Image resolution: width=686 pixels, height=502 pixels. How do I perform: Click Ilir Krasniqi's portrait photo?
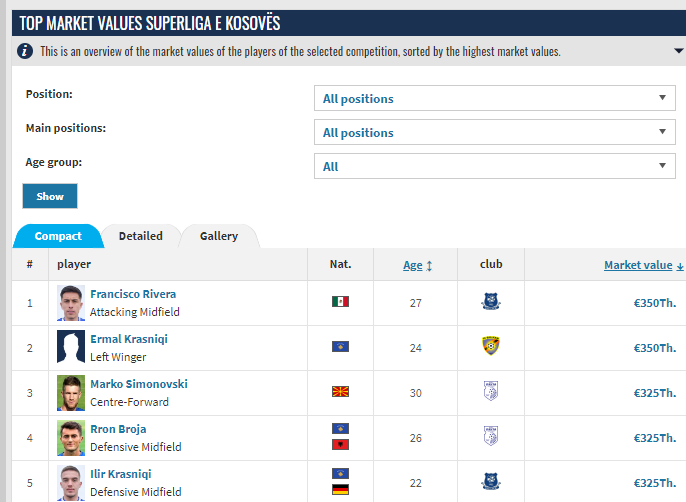tap(71, 483)
